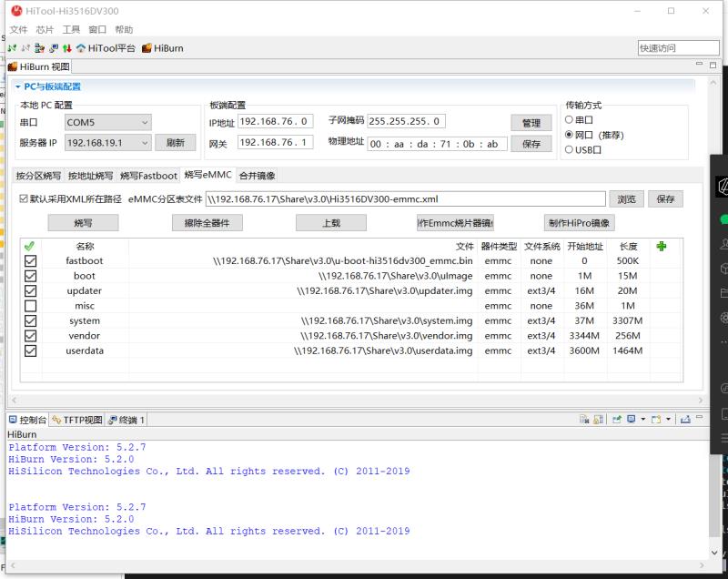
Task: Click the open new console icon
Action: pyautogui.click(x=656, y=420)
